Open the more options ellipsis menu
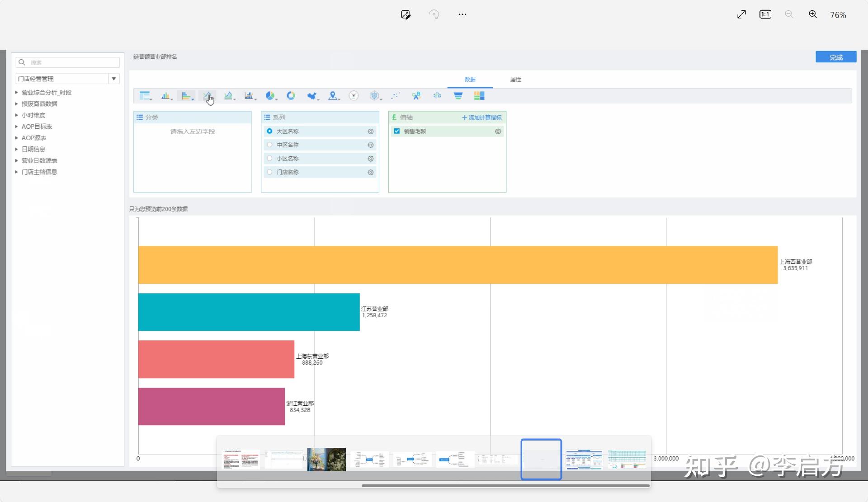This screenshot has height=502, width=868. 462,14
